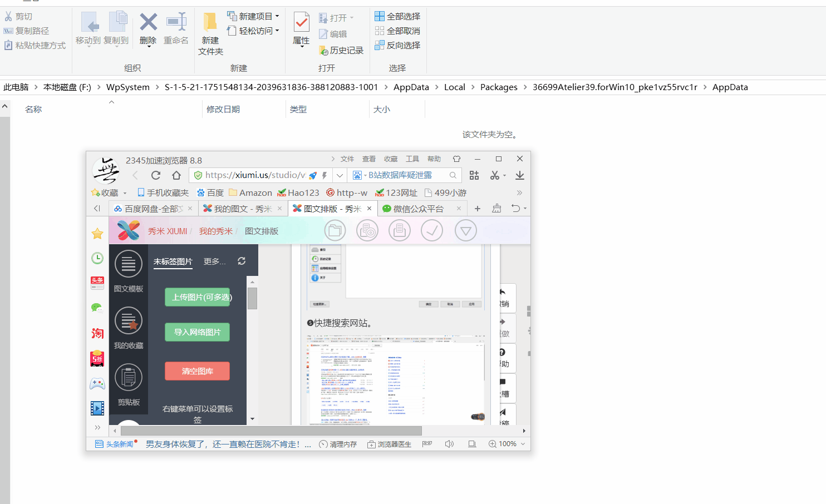Switch to 我的图文 - 秀米 tab

coord(238,209)
